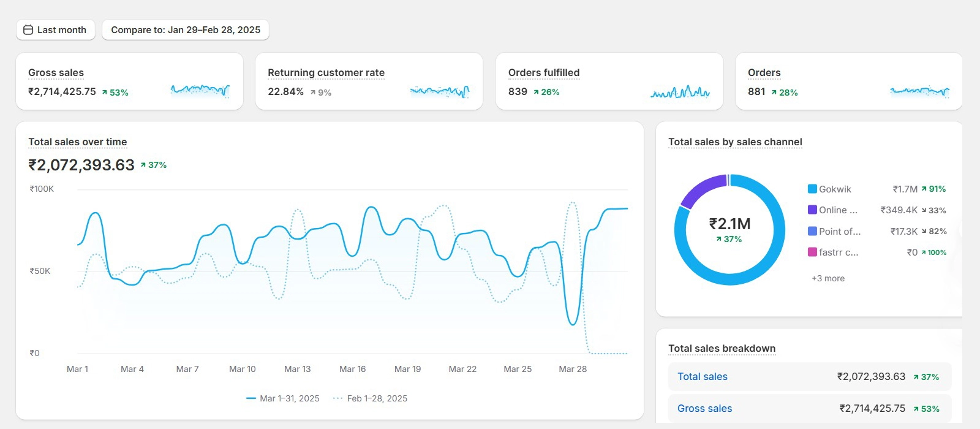Click the Gross sales sparkline chart
980x429 pixels.
(200, 91)
